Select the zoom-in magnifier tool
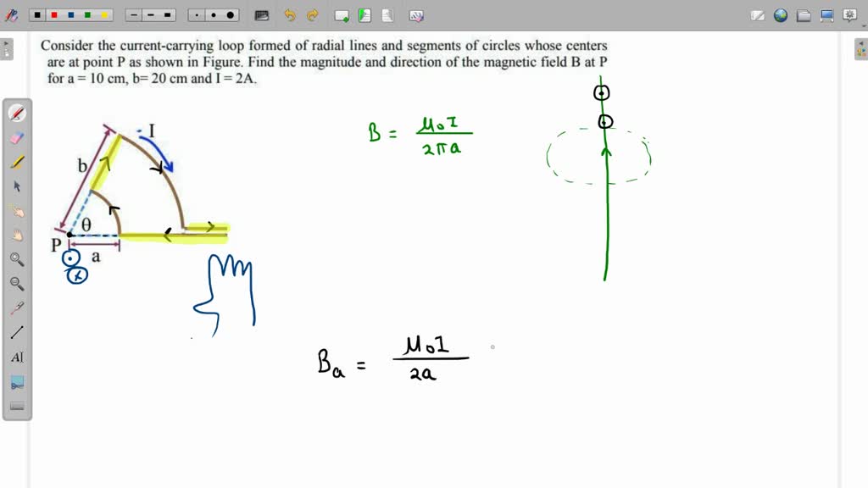The width and height of the screenshot is (868, 488). 17,259
